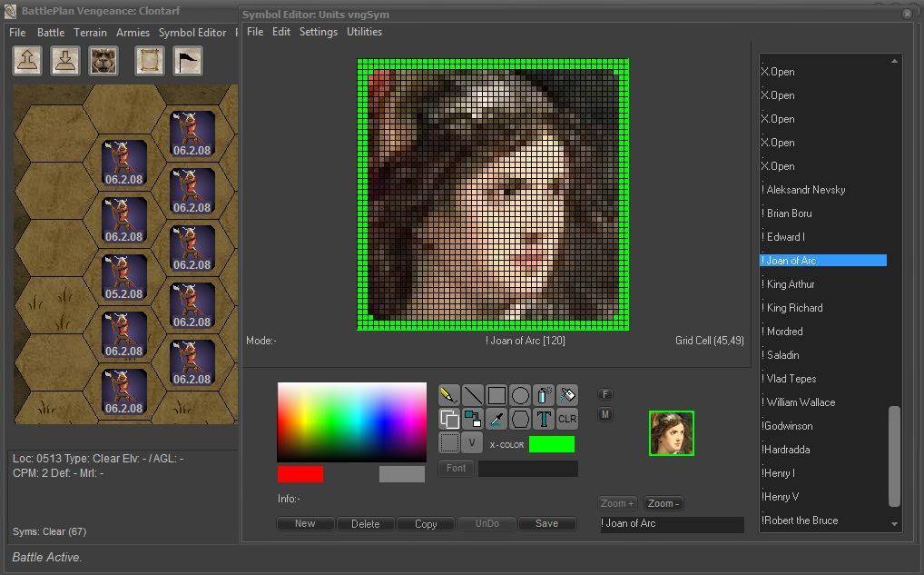Click the black flag toolbar icon
924x575 pixels.
(187, 61)
